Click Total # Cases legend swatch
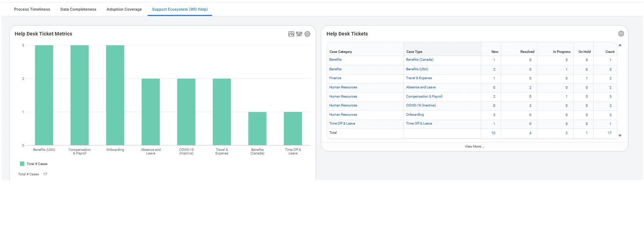Screen dimensions: 644x252 [x=22, y=164]
